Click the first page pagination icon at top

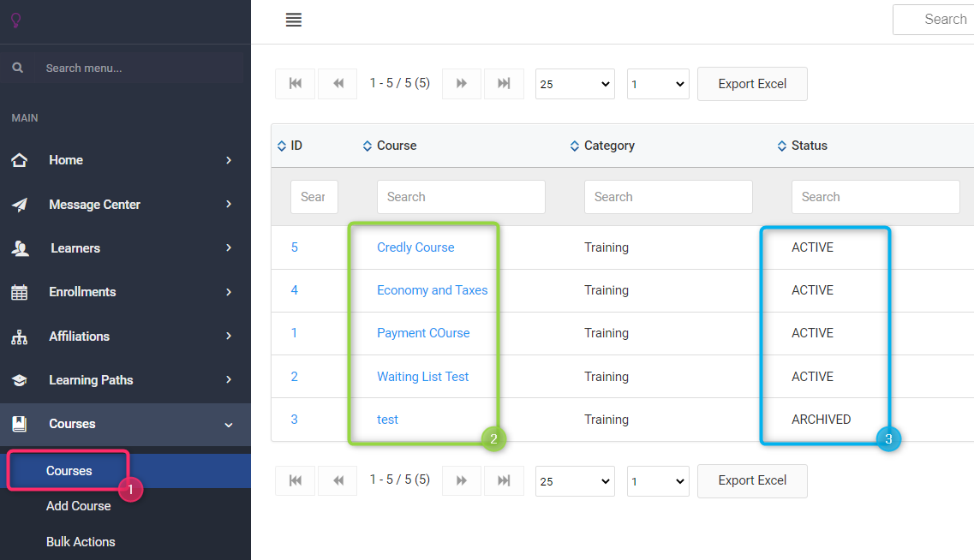tap(295, 84)
